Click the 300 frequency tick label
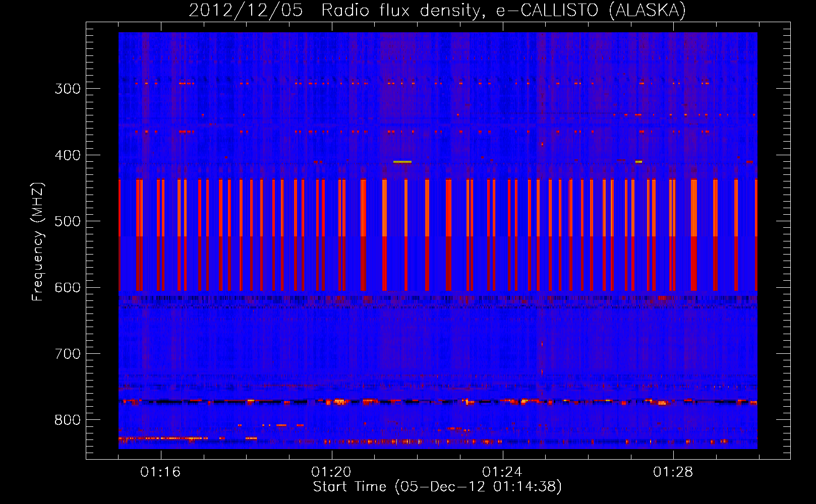This screenshot has height=504, width=816. pos(68,89)
